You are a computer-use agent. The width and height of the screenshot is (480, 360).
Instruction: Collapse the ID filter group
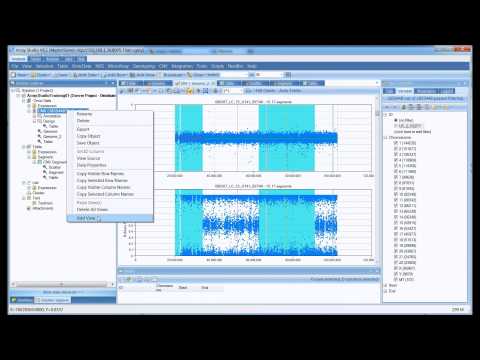tap(386, 115)
